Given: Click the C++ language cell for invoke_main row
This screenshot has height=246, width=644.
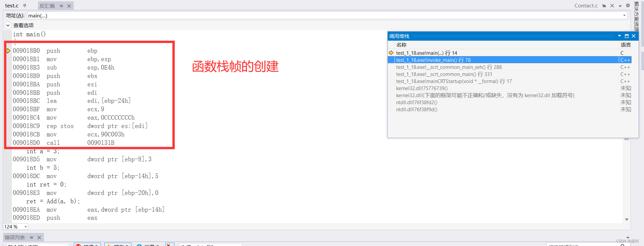Looking at the screenshot, I should tap(625, 60).
